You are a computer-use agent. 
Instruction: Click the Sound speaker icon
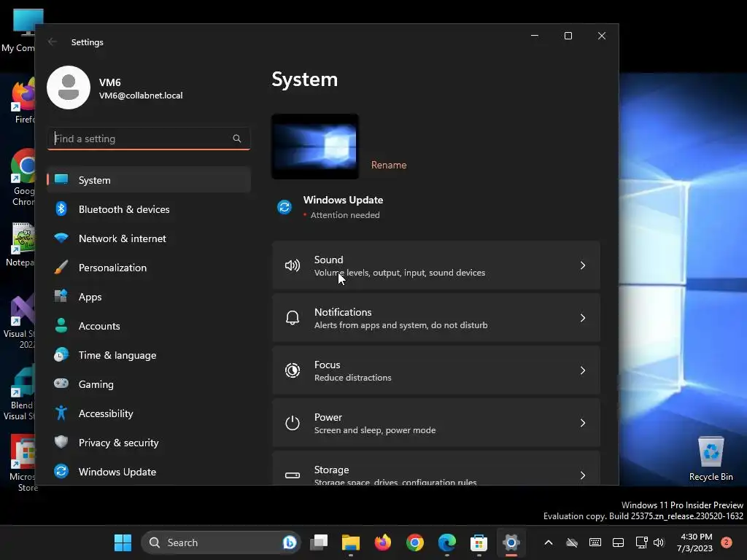[292, 265]
